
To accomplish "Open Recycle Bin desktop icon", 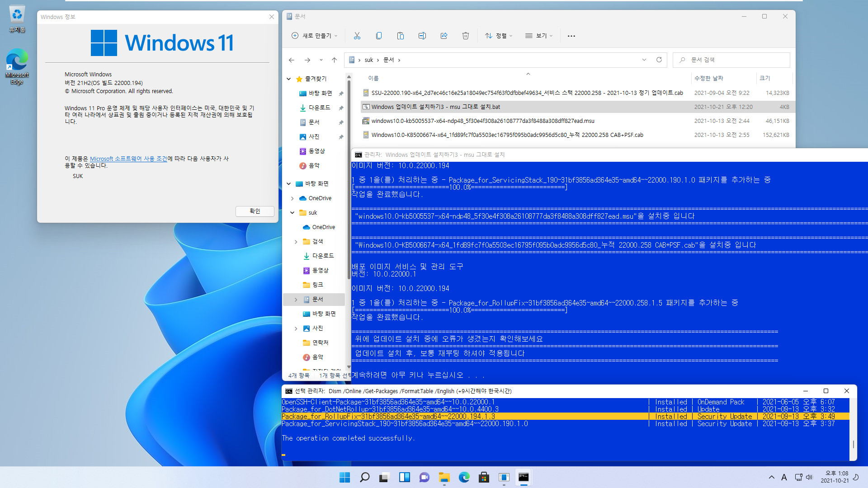I will (17, 19).
